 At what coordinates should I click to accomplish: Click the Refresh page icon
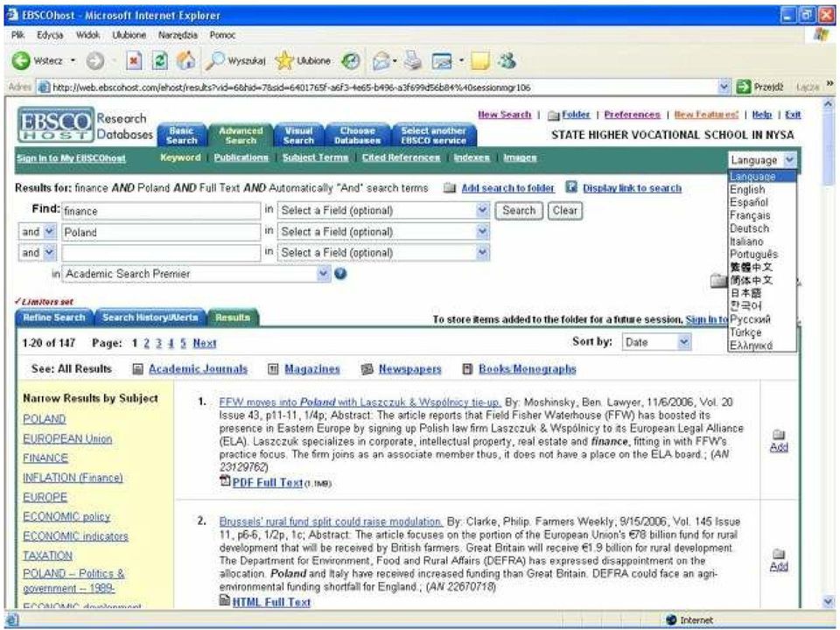(159, 61)
